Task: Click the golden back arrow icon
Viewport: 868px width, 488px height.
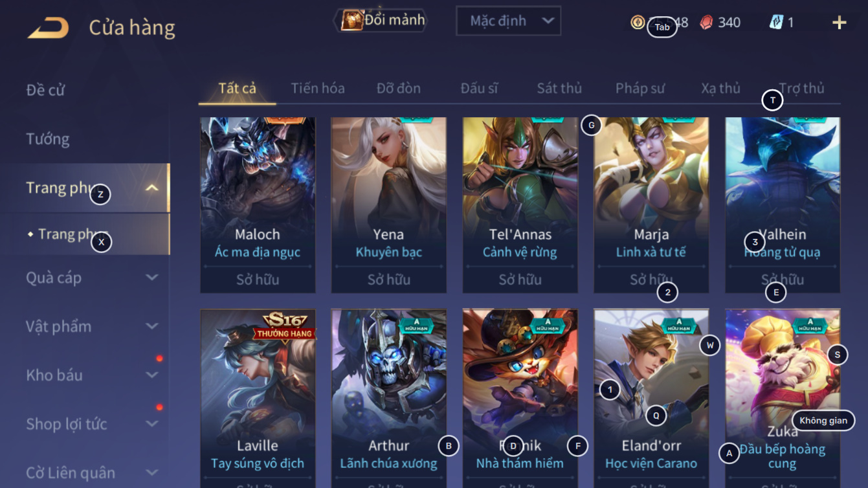Action: [x=48, y=28]
